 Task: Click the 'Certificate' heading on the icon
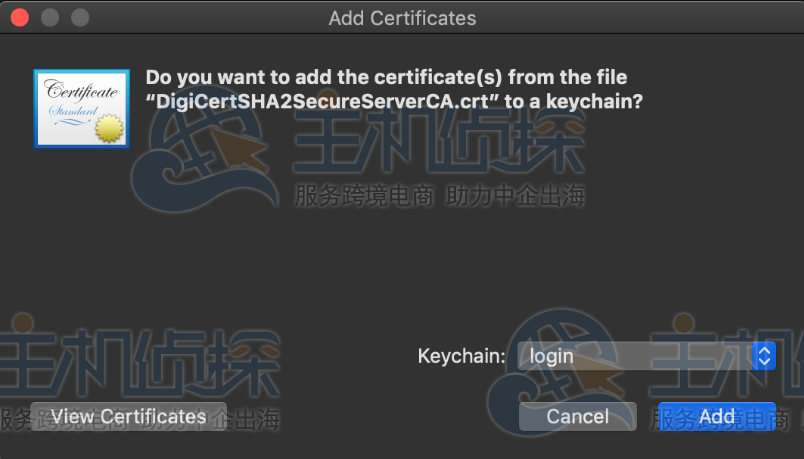pyautogui.click(x=80, y=91)
